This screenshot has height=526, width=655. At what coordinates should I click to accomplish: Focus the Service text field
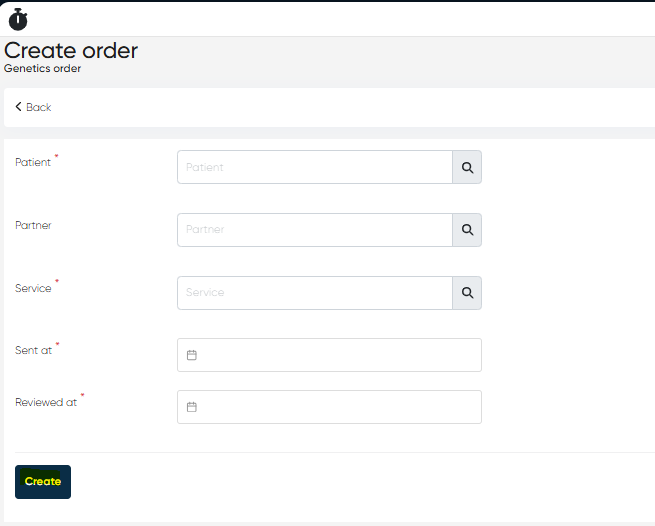(314, 293)
